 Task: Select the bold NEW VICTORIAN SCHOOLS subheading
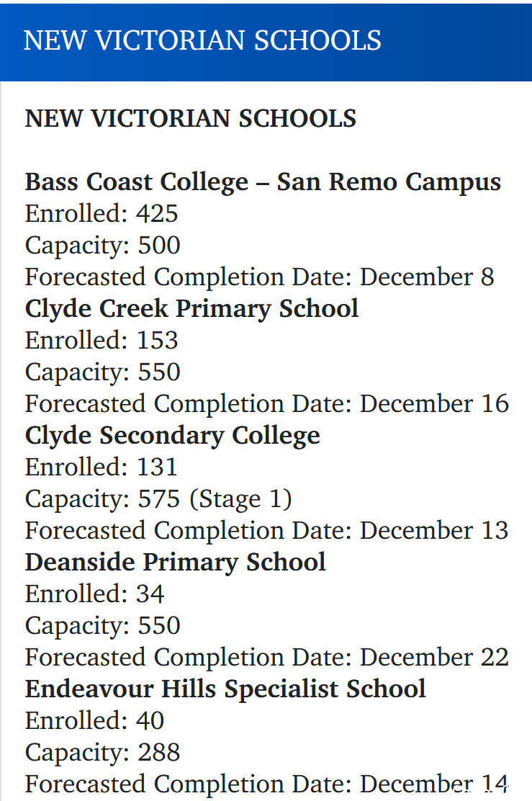click(x=191, y=119)
